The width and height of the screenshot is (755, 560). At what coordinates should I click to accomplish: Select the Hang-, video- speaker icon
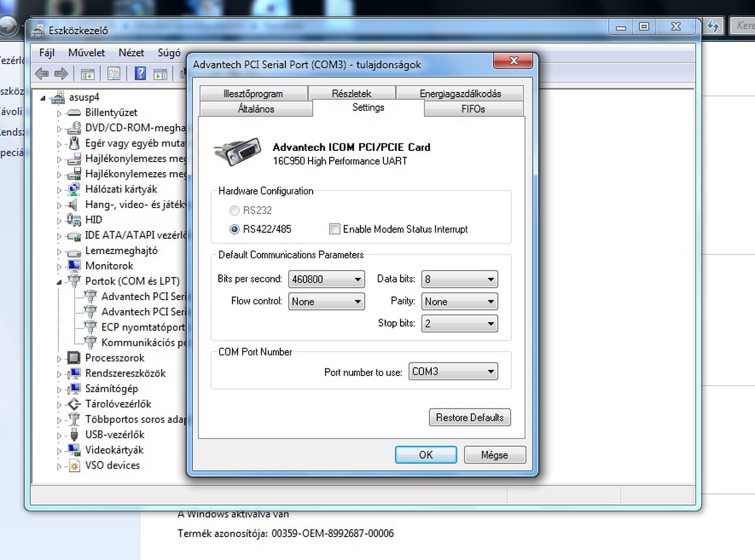74,205
